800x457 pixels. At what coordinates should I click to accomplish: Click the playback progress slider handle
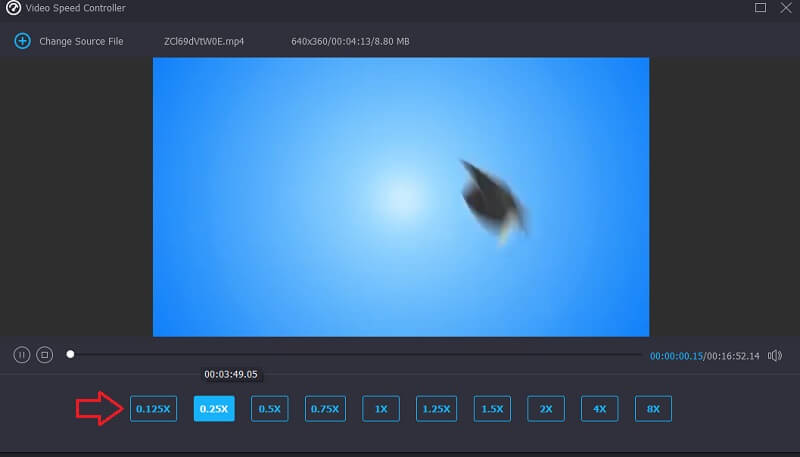(x=70, y=354)
